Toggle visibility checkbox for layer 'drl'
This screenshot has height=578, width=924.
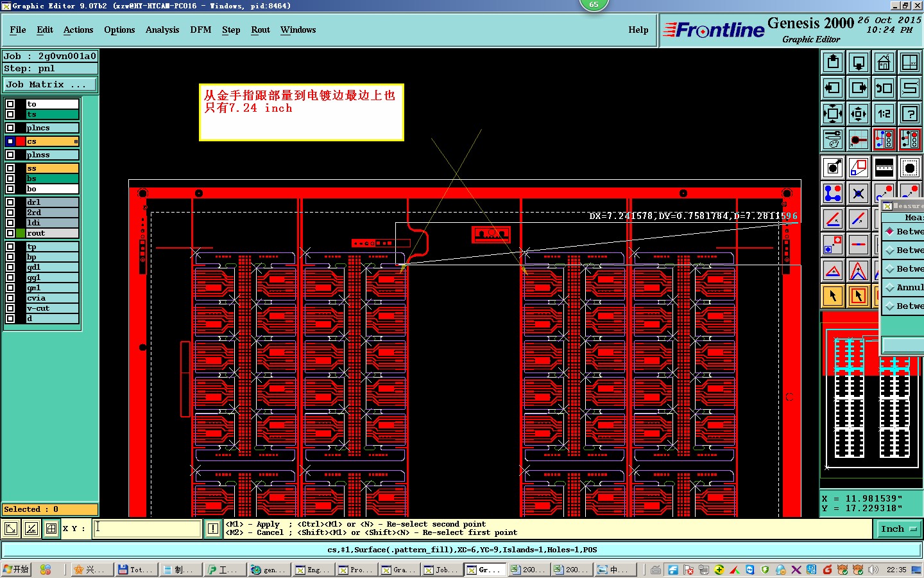tap(10, 202)
